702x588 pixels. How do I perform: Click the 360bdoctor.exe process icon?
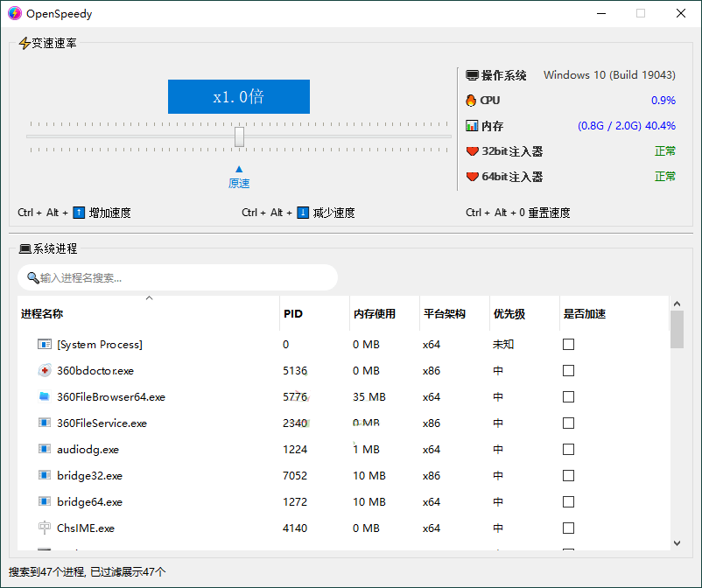coord(45,370)
